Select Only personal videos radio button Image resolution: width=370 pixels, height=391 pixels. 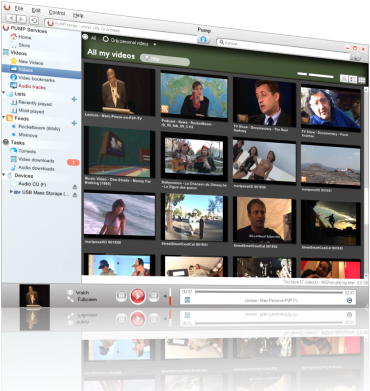(106, 39)
